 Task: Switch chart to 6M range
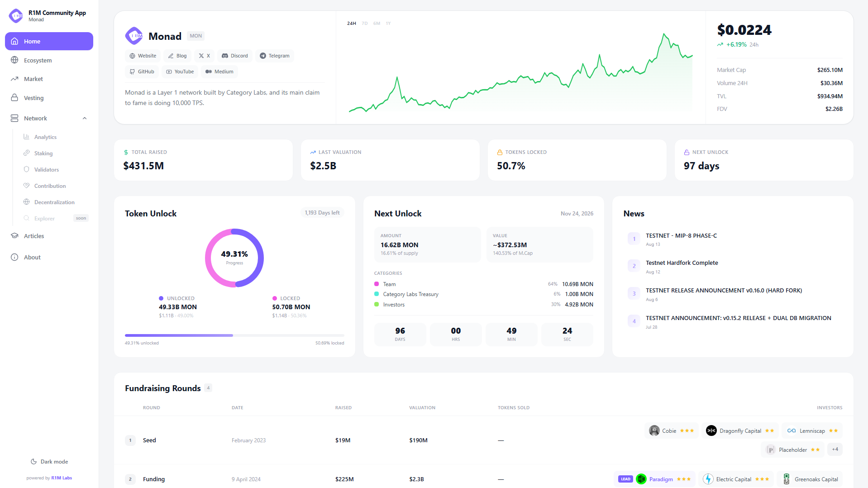pos(377,24)
